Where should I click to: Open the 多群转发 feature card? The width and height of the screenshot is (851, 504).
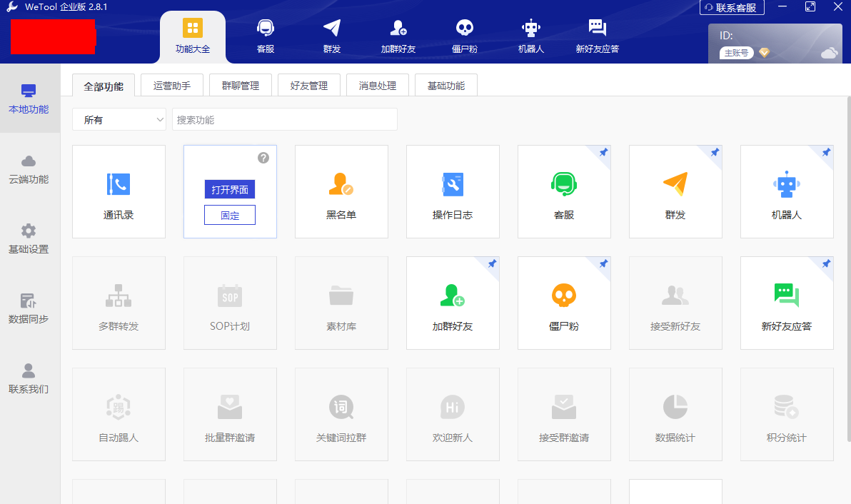[119, 303]
